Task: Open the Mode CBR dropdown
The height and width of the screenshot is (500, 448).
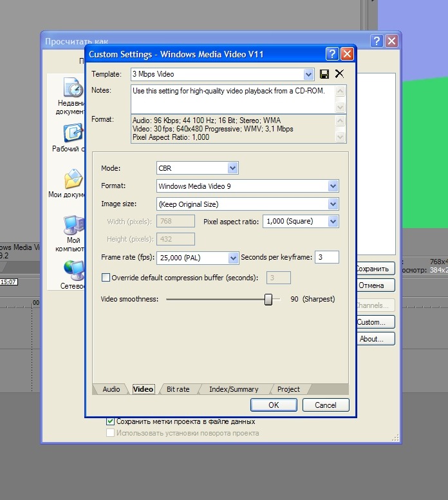Action: click(x=232, y=168)
